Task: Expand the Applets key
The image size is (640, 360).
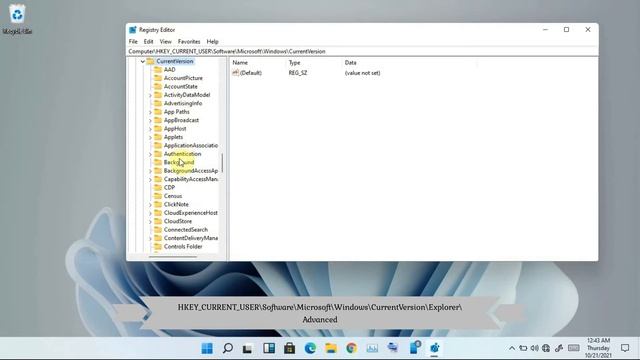Action: click(x=150, y=137)
